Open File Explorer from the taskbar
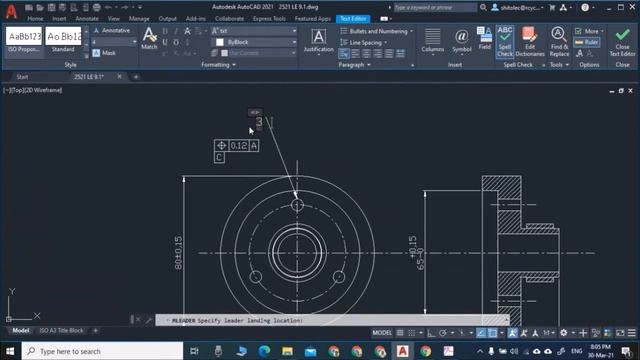 coord(287,351)
